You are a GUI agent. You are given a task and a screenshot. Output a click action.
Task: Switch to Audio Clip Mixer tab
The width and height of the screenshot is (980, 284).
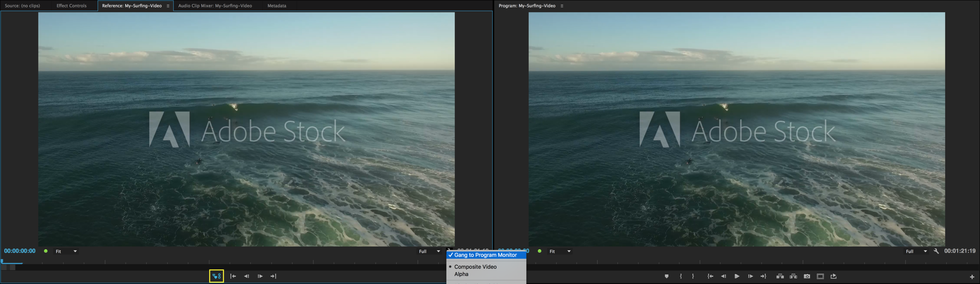(x=215, y=6)
